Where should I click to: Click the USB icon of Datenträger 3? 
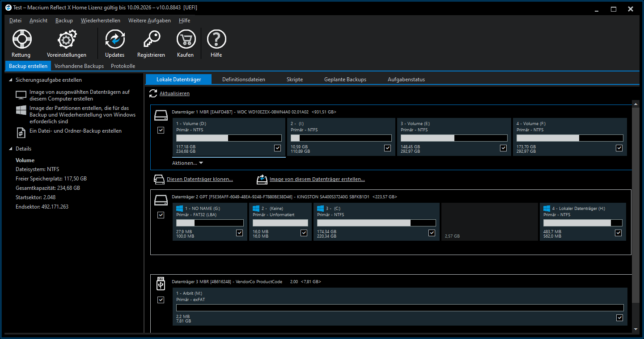pos(161,283)
